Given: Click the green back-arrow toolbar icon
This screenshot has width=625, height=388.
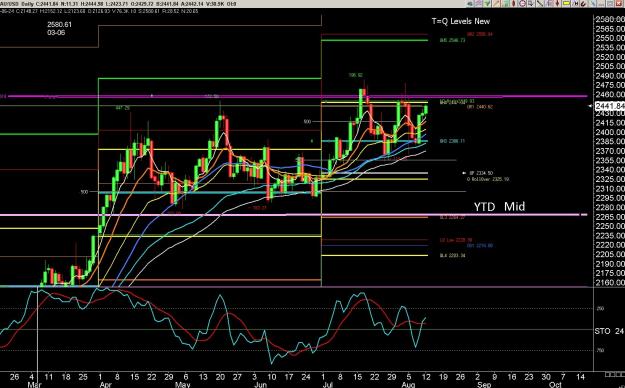Looking at the screenshot, I should 470,4.
